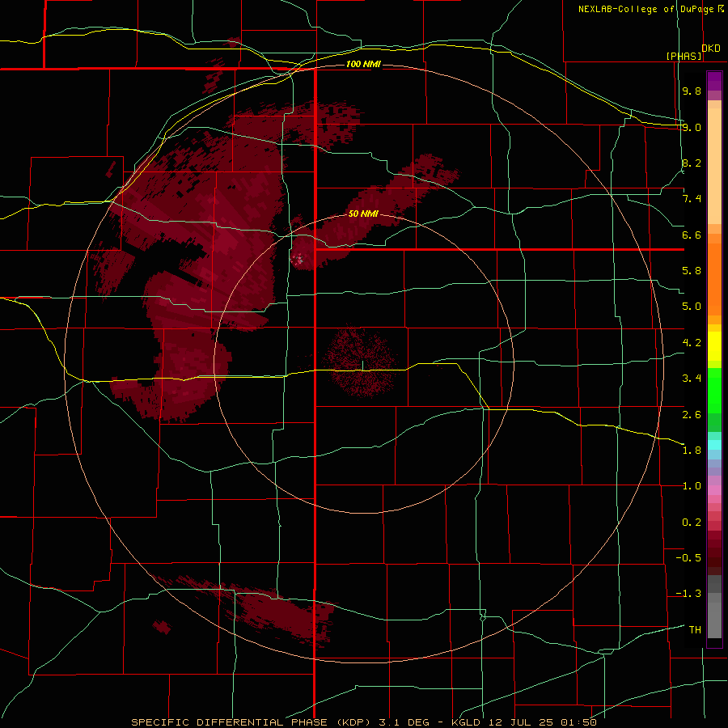728x728 pixels.
Task: Click the TH threshold label
Action: (x=695, y=630)
